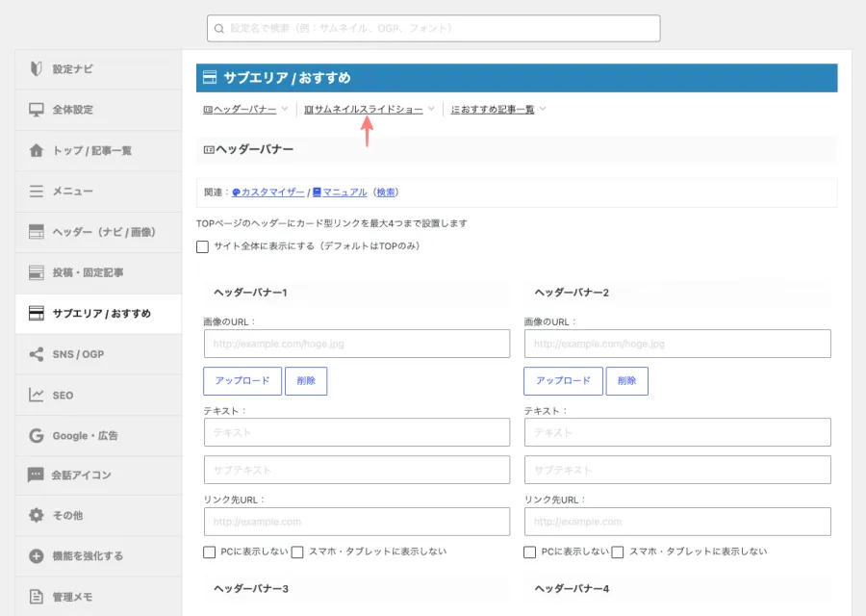
Task: Click 画像のURL field of ヘッダーバナー1
Action: pos(357,344)
